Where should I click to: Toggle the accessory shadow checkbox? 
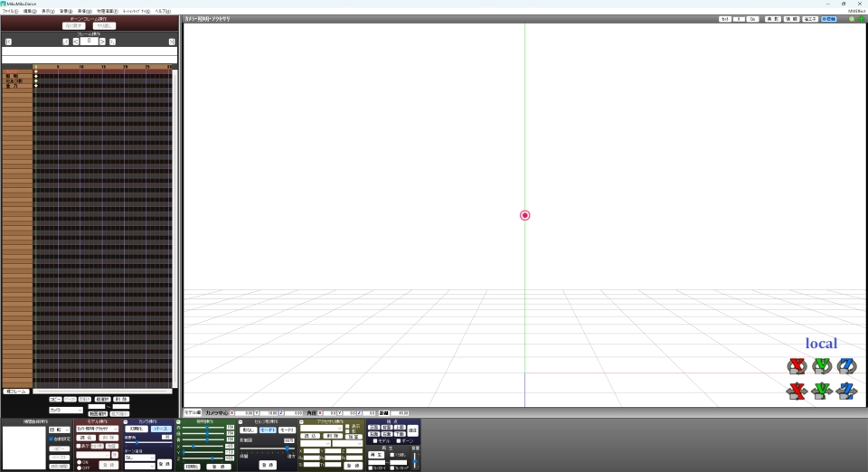[347, 431]
